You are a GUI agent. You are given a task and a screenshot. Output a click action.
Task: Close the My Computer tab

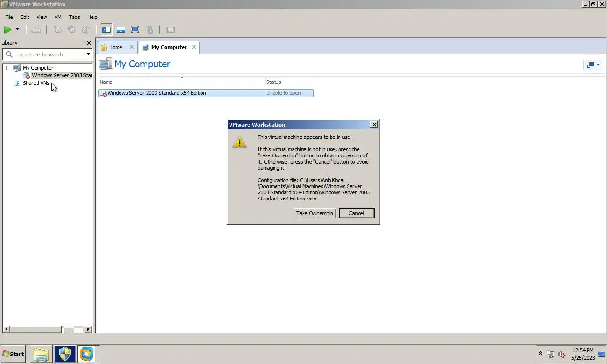(194, 47)
